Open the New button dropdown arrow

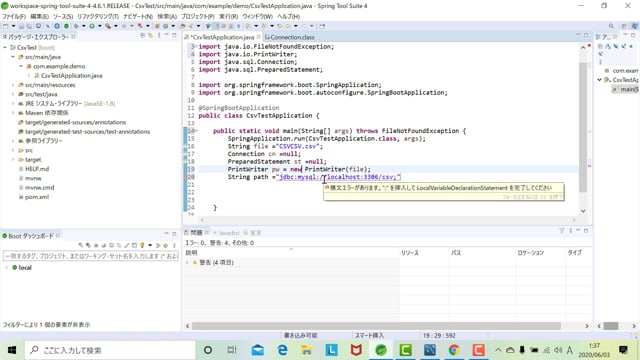pos(13,26)
